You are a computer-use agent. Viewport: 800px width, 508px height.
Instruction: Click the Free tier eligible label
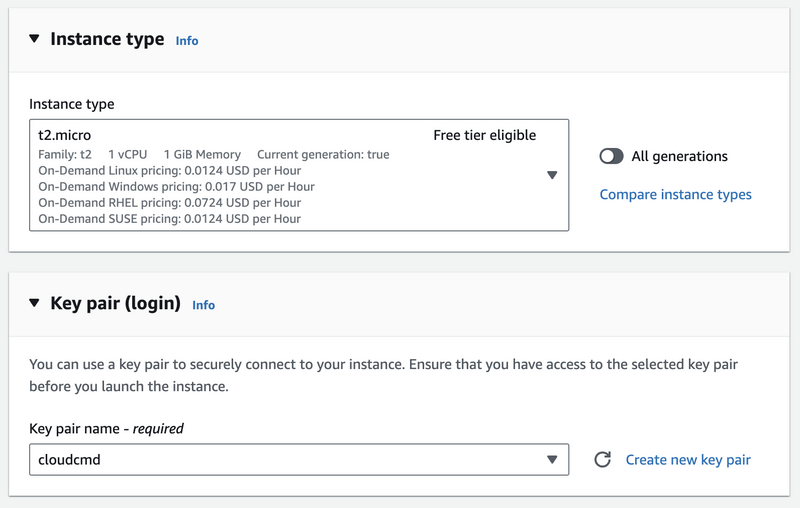click(x=485, y=135)
